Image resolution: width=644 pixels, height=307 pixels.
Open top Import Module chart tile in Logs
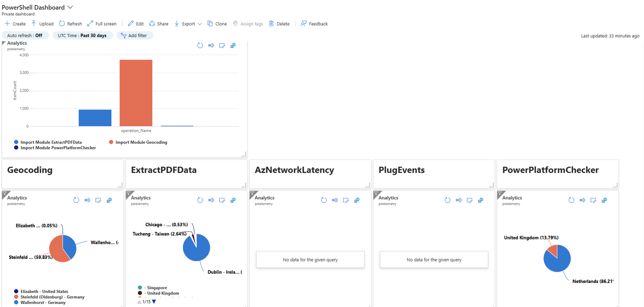coord(233,45)
